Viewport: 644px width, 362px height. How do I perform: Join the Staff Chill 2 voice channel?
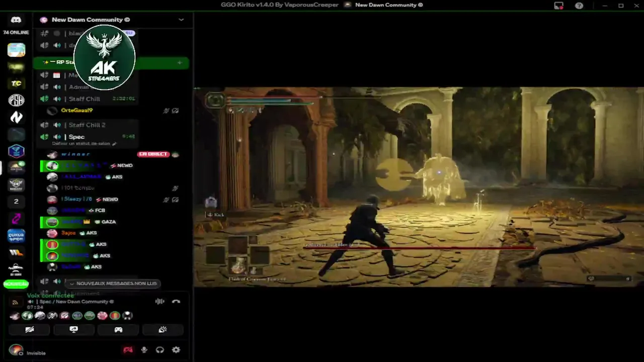coord(87,125)
